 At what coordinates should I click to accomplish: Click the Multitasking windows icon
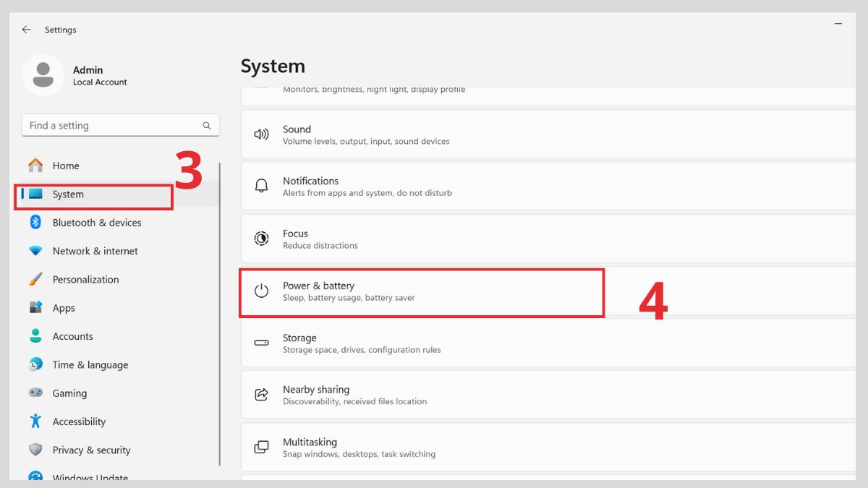261,447
